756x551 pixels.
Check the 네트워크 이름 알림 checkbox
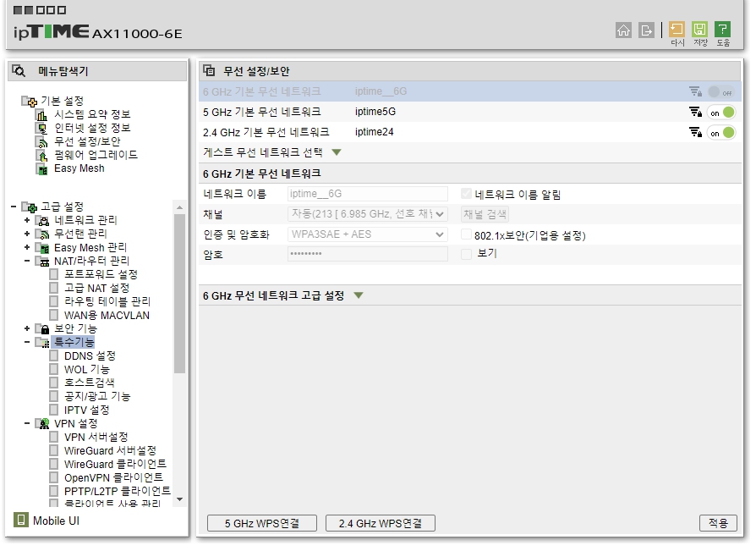click(x=466, y=194)
